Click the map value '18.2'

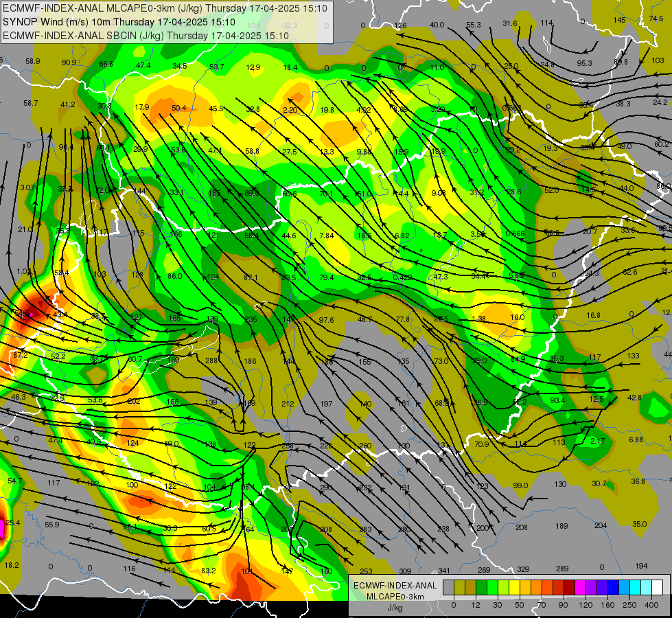tap(12, 565)
